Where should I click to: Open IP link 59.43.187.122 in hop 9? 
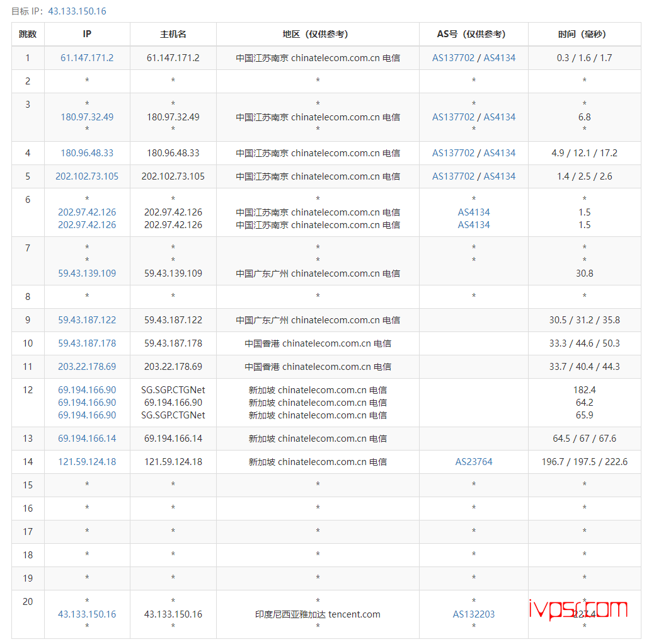pyautogui.click(x=87, y=320)
